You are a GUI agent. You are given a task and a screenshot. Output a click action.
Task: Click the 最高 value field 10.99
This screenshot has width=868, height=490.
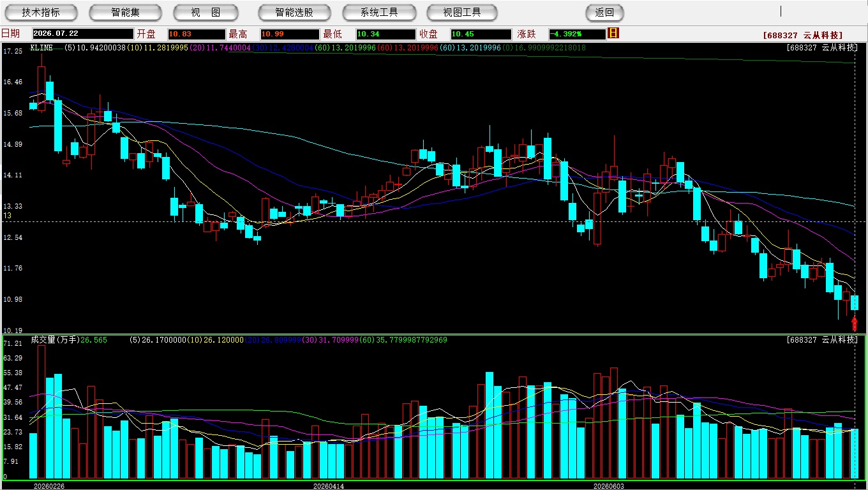289,34
